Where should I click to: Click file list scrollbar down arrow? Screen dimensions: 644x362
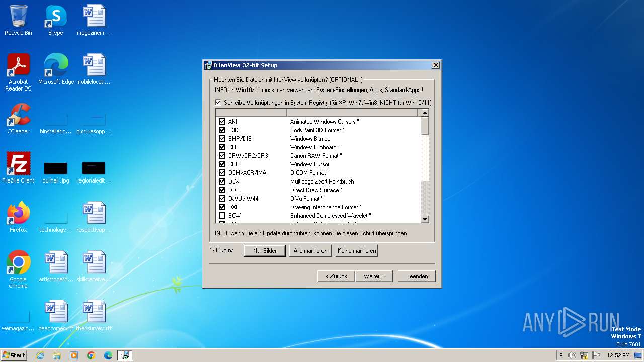click(x=425, y=219)
